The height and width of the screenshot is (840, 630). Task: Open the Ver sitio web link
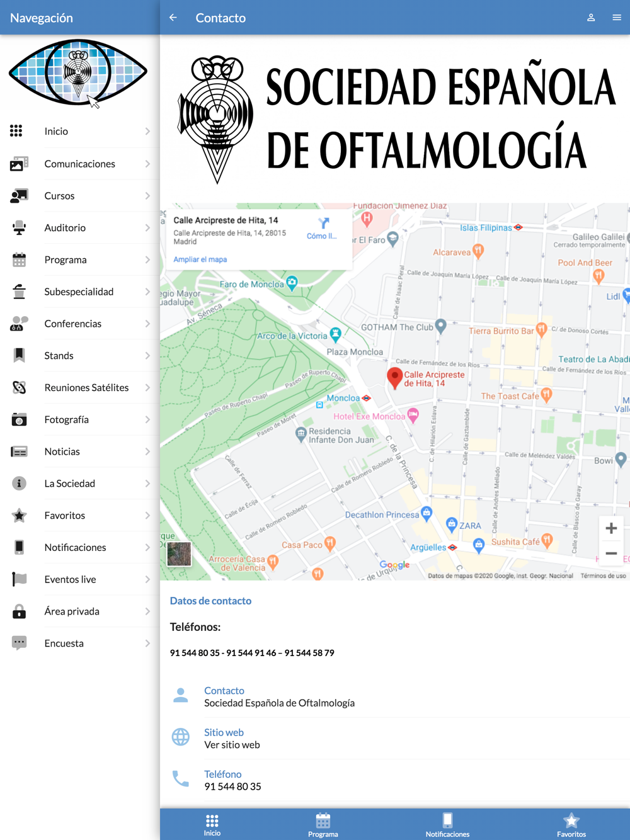tap(232, 745)
